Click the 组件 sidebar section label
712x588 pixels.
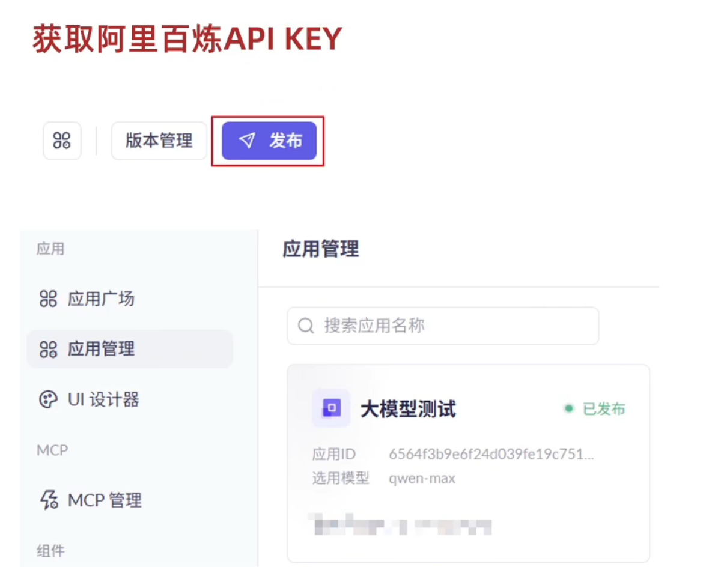[50, 551]
